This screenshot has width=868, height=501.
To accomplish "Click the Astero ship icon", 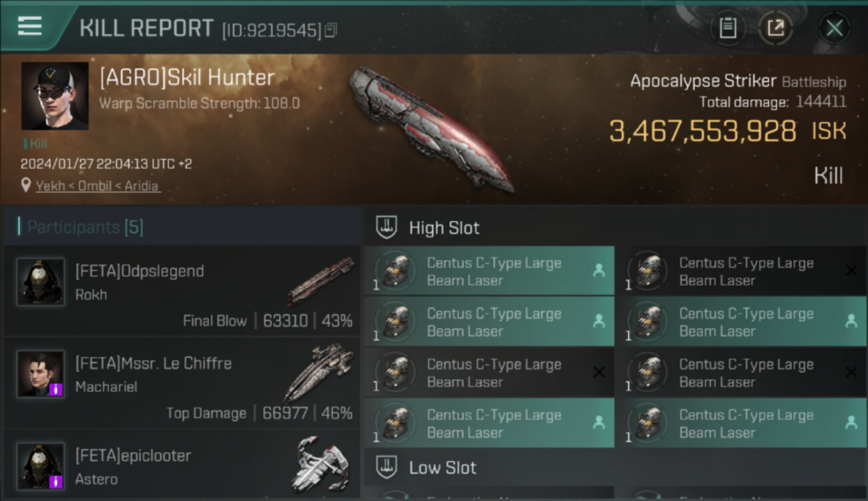I will [x=320, y=464].
